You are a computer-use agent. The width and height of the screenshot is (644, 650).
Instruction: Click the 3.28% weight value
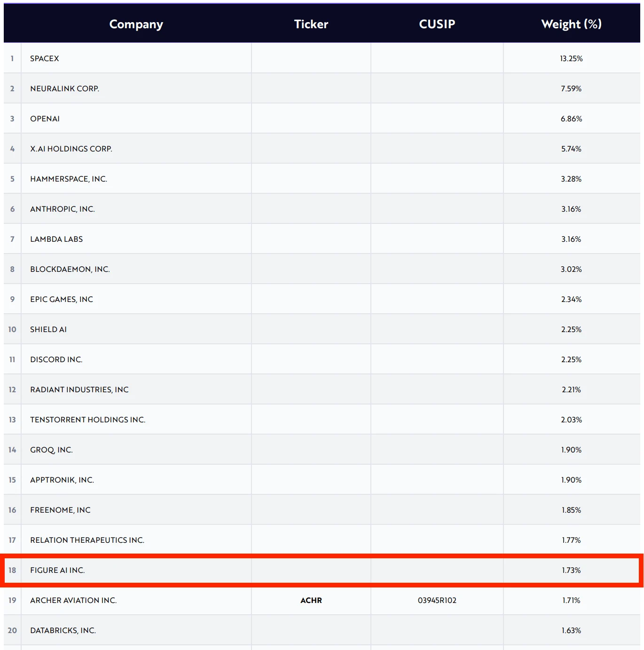tap(571, 179)
